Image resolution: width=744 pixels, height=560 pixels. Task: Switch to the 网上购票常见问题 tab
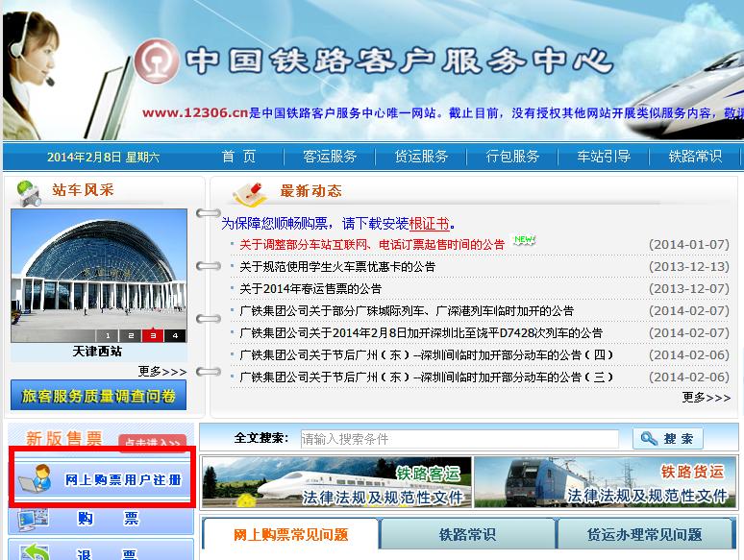click(x=290, y=534)
